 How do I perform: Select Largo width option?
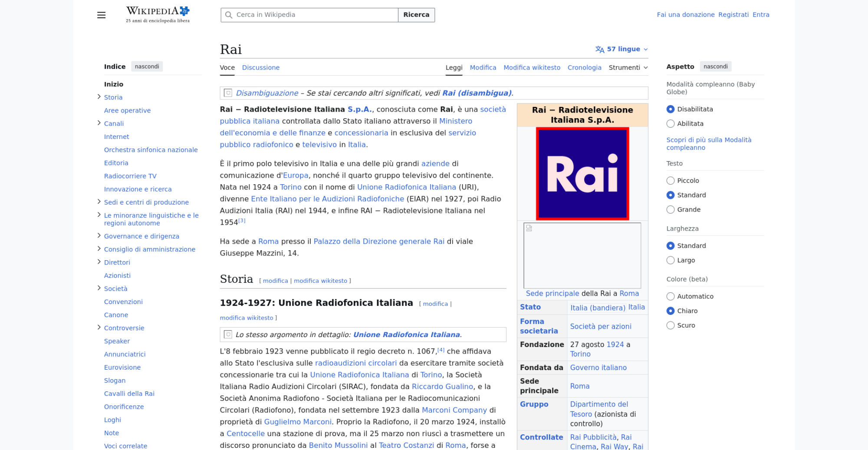tap(671, 260)
